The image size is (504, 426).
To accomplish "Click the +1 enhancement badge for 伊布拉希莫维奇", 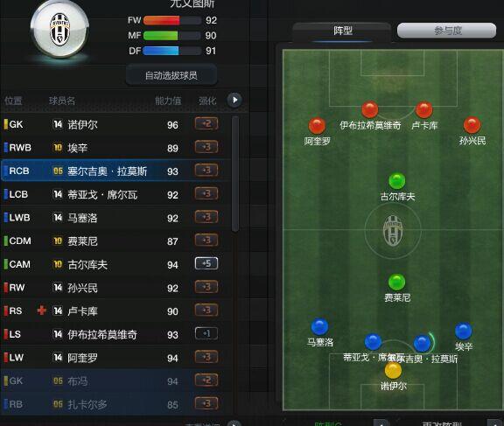I will tap(206, 333).
